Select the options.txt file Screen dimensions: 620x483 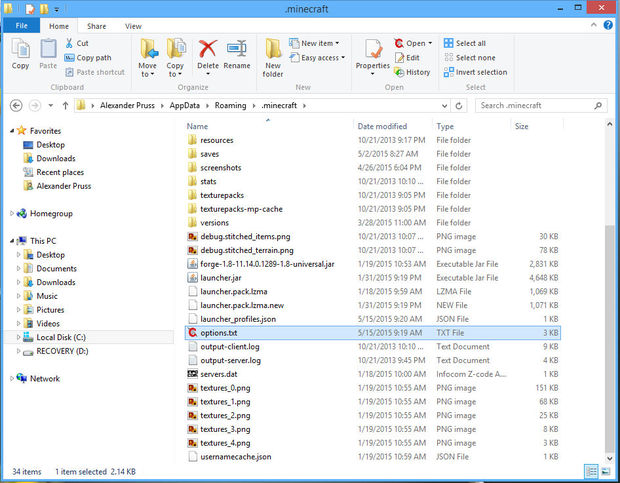(372, 333)
